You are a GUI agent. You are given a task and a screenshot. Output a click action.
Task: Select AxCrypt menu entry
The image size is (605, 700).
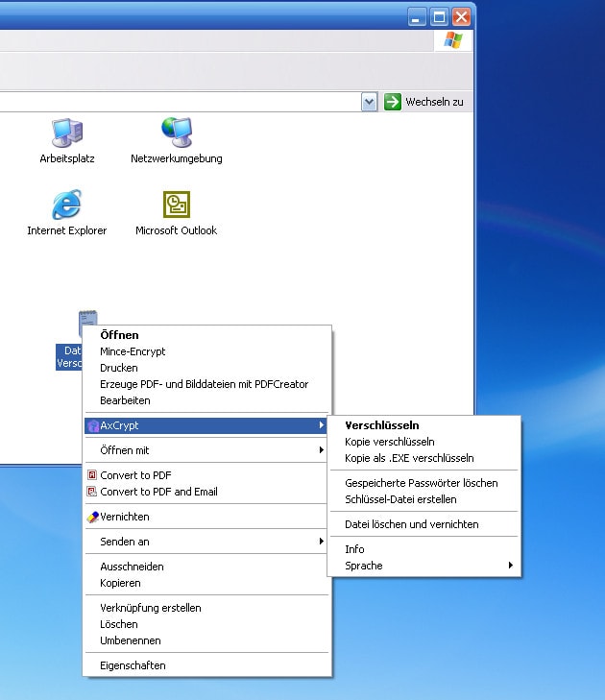206,425
